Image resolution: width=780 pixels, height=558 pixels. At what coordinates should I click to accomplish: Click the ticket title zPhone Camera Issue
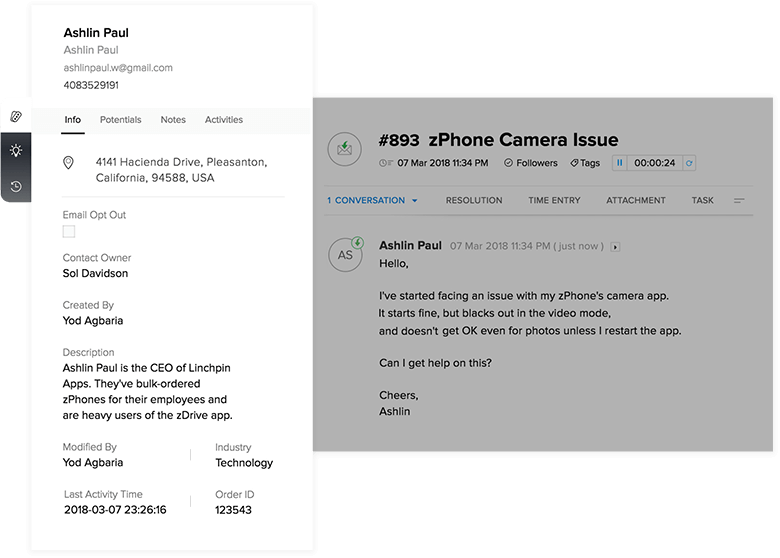(x=523, y=140)
